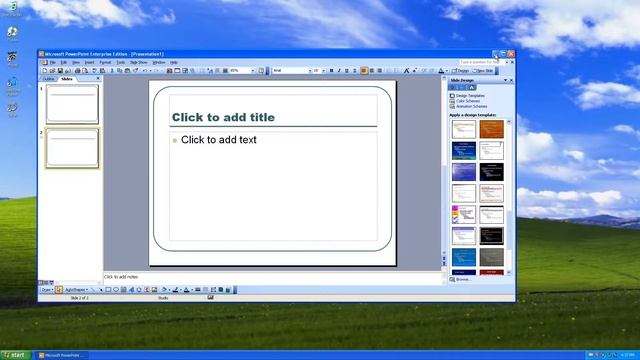Click the Copy icon in the toolbar

pyautogui.click(x=120, y=71)
